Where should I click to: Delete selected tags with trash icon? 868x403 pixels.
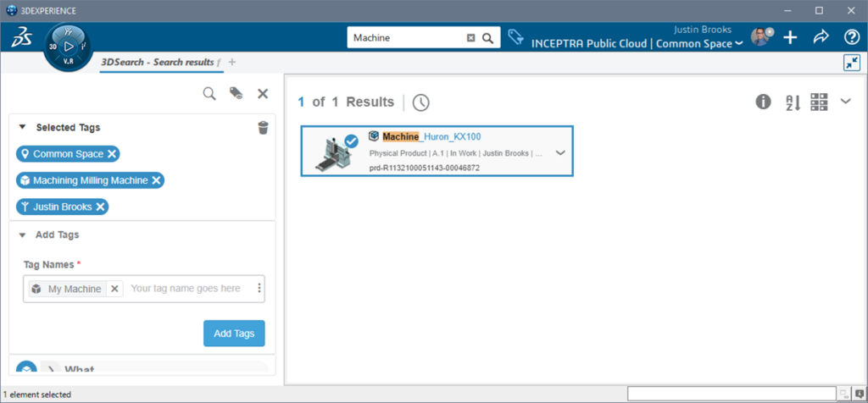(263, 128)
